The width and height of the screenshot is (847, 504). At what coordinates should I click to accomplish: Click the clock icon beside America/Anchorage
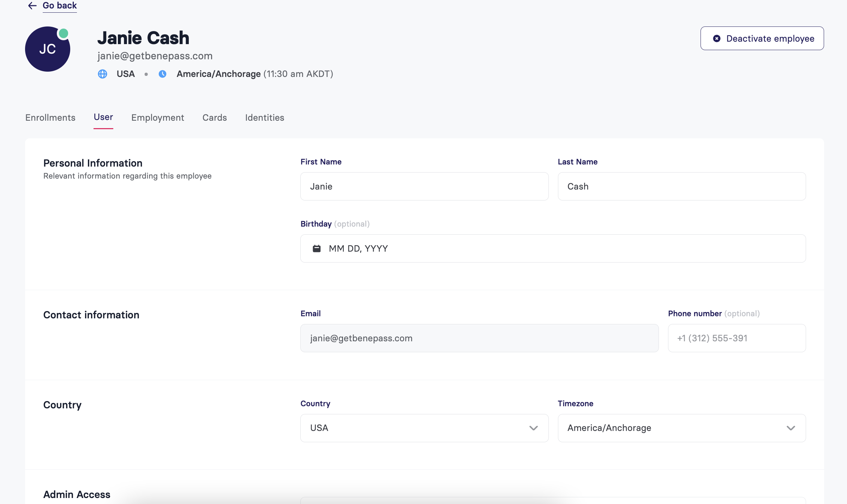162,74
